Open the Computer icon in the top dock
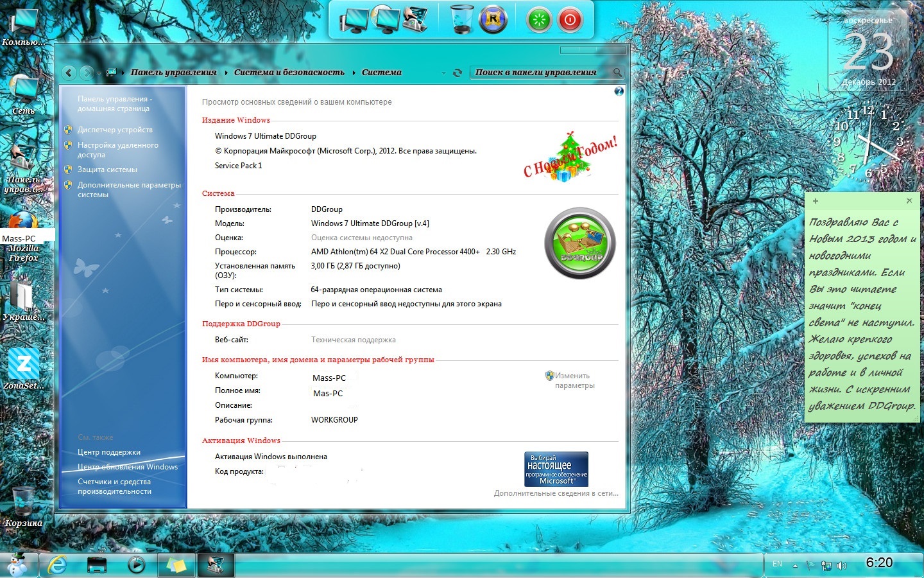This screenshot has height=578, width=924. tap(355, 21)
